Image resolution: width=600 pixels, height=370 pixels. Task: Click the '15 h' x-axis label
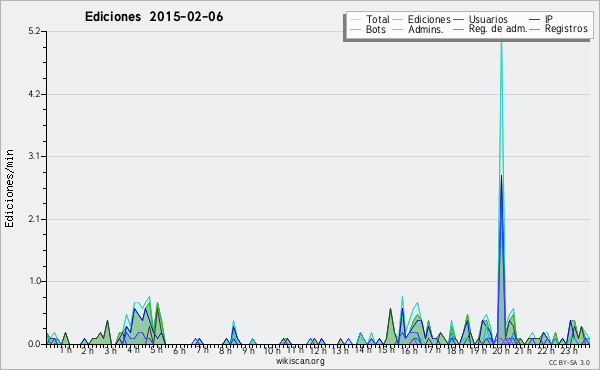click(386, 350)
